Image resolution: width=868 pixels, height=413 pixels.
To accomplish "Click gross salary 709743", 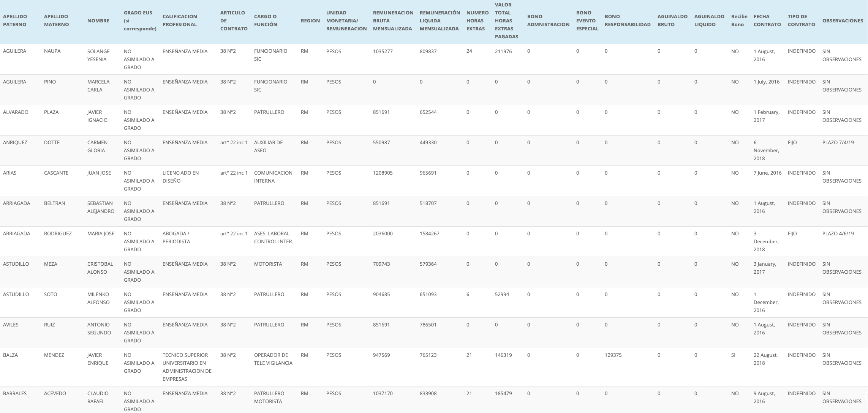I will (381, 264).
